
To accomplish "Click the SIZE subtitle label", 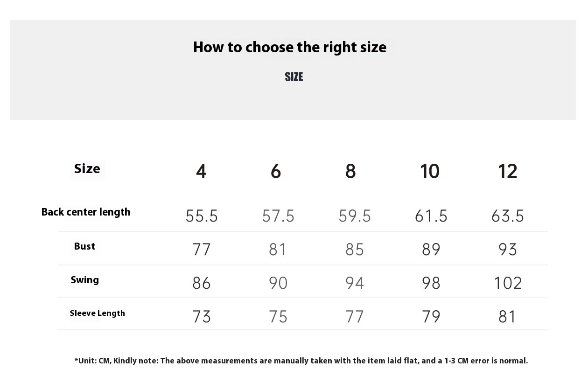I will click(294, 77).
